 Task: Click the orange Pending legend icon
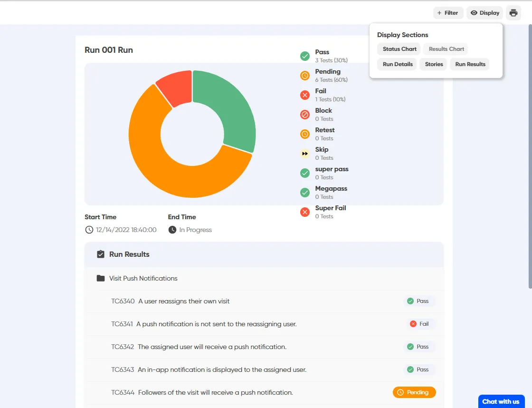304,76
